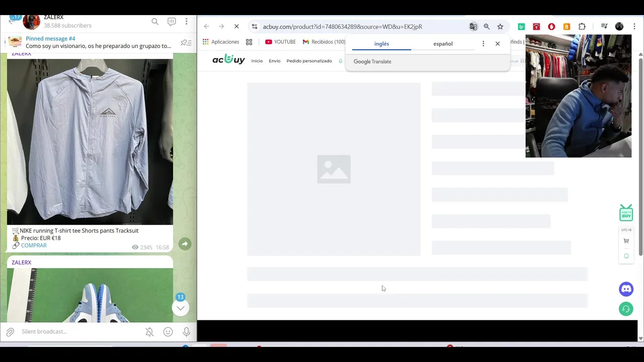This screenshot has width=644, height=362.
Task: Open Google Translate popup options menu
Action: [483, 44]
